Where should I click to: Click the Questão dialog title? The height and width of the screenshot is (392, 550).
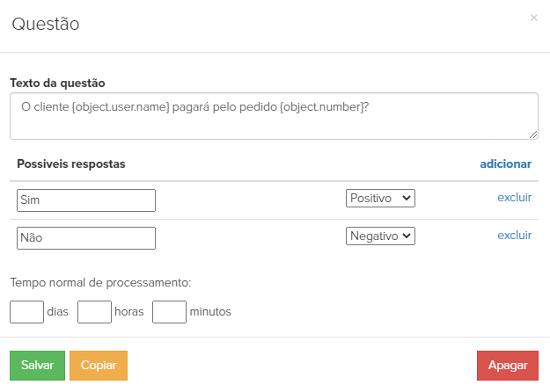(x=46, y=24)
